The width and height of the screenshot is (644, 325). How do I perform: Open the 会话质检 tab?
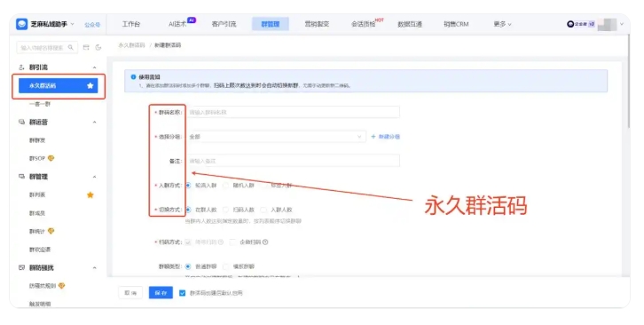click(x=364, y=24)
